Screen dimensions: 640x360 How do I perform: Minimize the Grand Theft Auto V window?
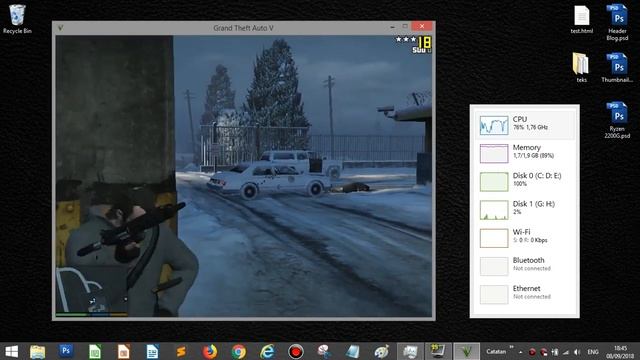click(x=392, y=27)
